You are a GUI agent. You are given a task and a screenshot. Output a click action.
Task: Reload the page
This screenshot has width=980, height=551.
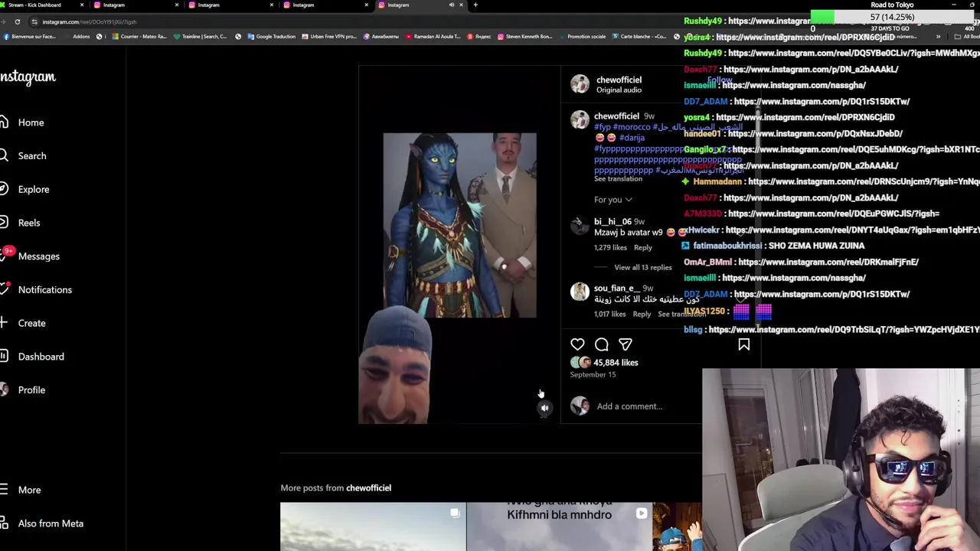point(17,21)
